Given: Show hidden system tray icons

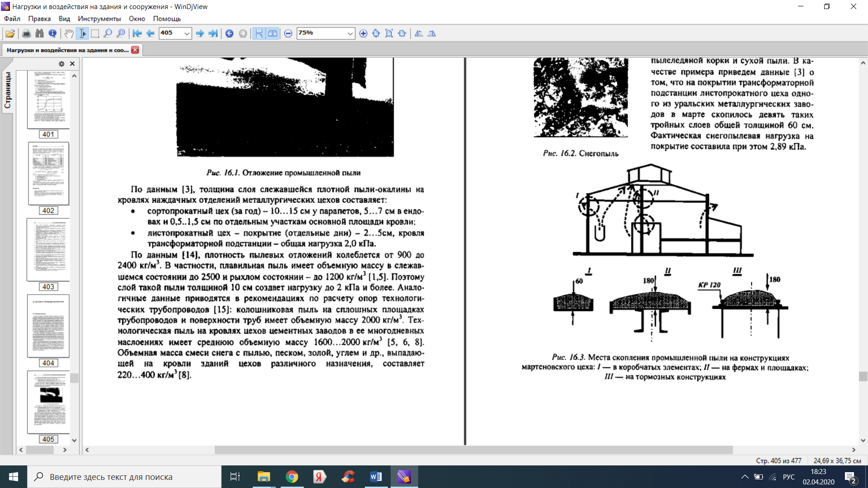Looking at the screenshot, I should 745,477.
